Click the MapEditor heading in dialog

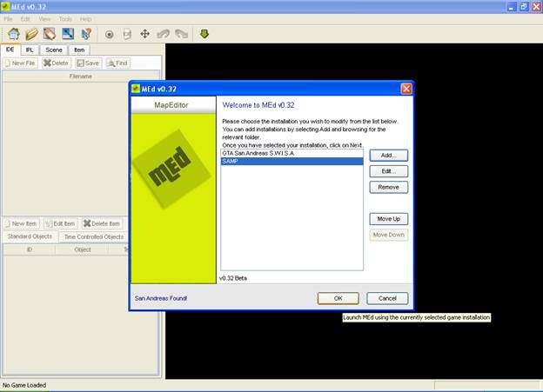coord(171,105)
